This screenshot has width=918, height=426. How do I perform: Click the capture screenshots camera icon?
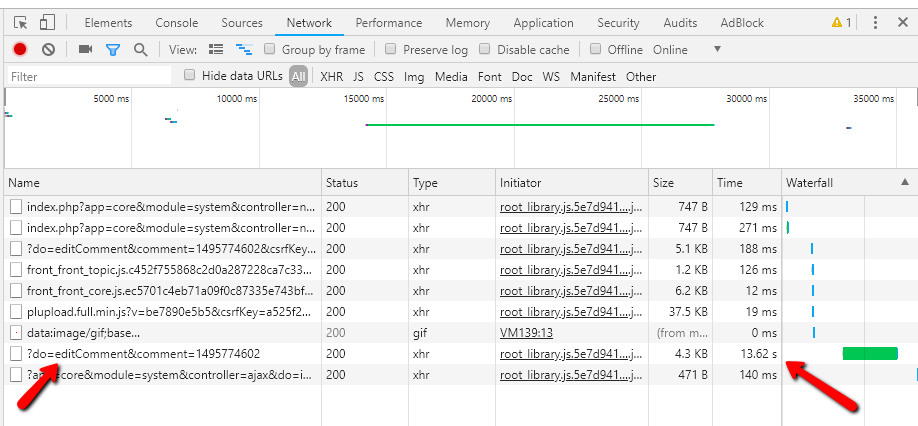pyautogui.click(x=85, y=49)
